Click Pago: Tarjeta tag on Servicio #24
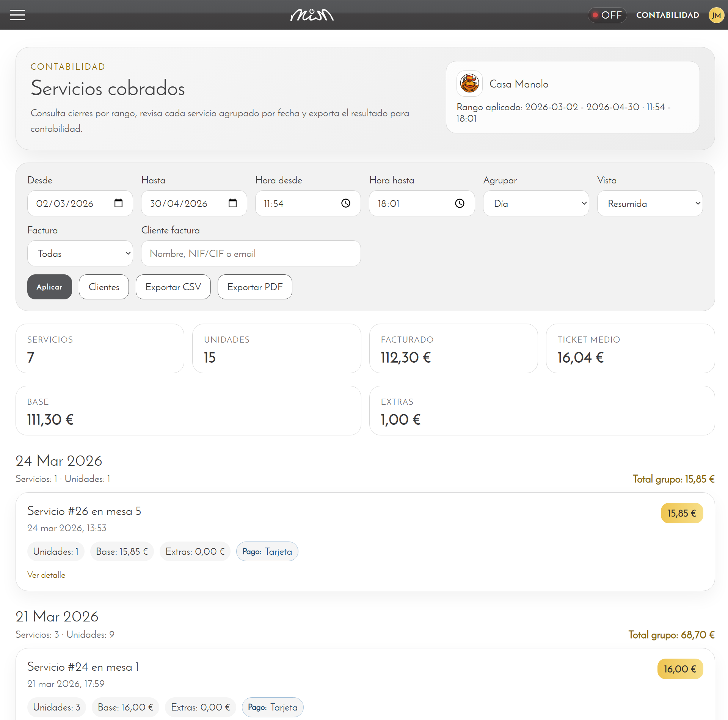This screenshot has height=720, width=728. coord(273,707)
